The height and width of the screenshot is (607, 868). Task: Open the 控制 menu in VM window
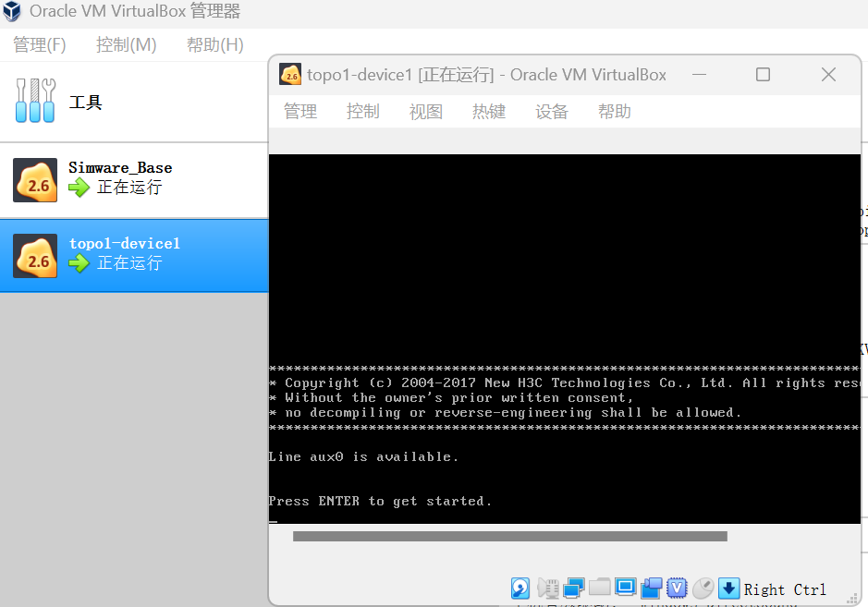[x=363, y=111]
